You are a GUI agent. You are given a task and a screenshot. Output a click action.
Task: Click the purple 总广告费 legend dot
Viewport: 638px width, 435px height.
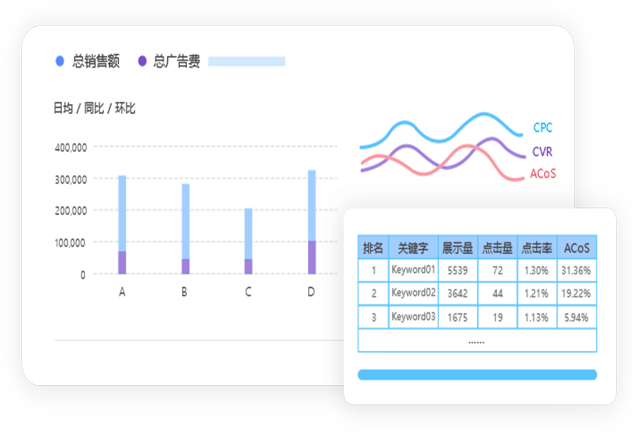coord(142,61)
